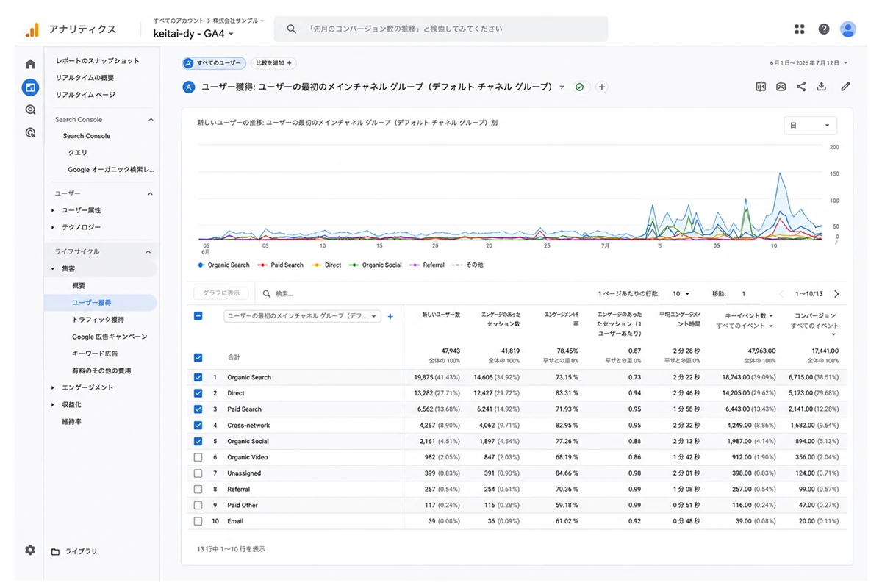882x588 pixels.
Task: Check the Referral row checkbox
Action: (198, 490)
